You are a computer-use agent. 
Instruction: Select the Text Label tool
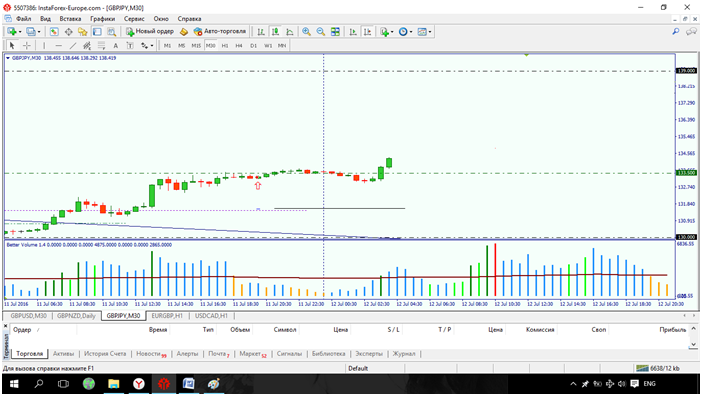click(130, 46)
